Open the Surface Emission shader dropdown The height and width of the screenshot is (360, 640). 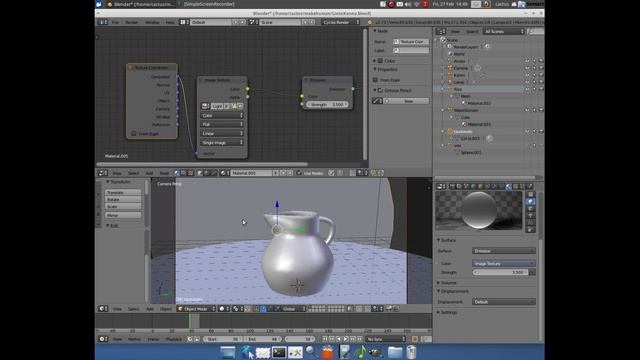pos(504,251)
